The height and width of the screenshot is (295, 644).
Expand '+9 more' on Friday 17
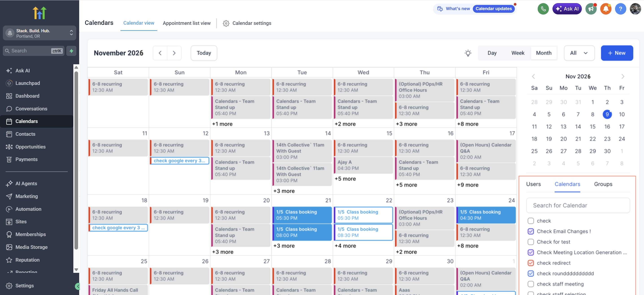pyautogui.click(x=467, y=185)
